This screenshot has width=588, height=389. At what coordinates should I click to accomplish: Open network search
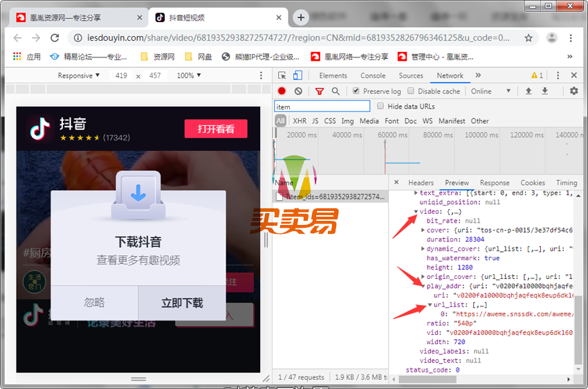tap(336, 91)
